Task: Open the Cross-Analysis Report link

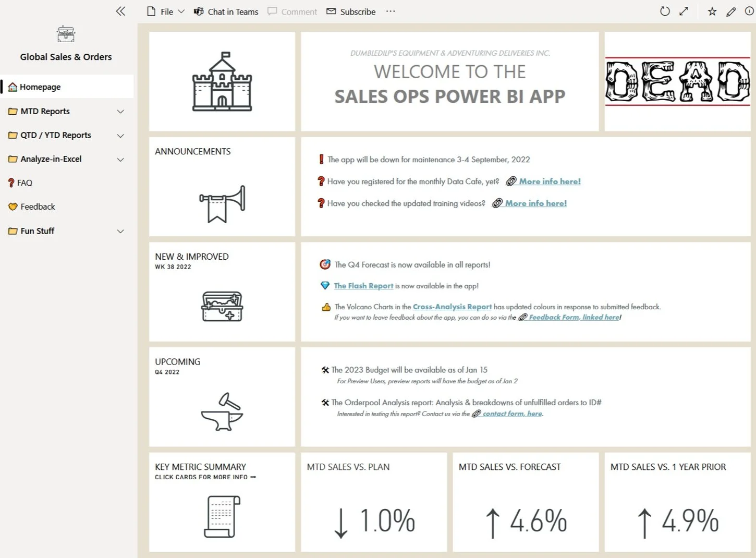Action: (452, 307)
